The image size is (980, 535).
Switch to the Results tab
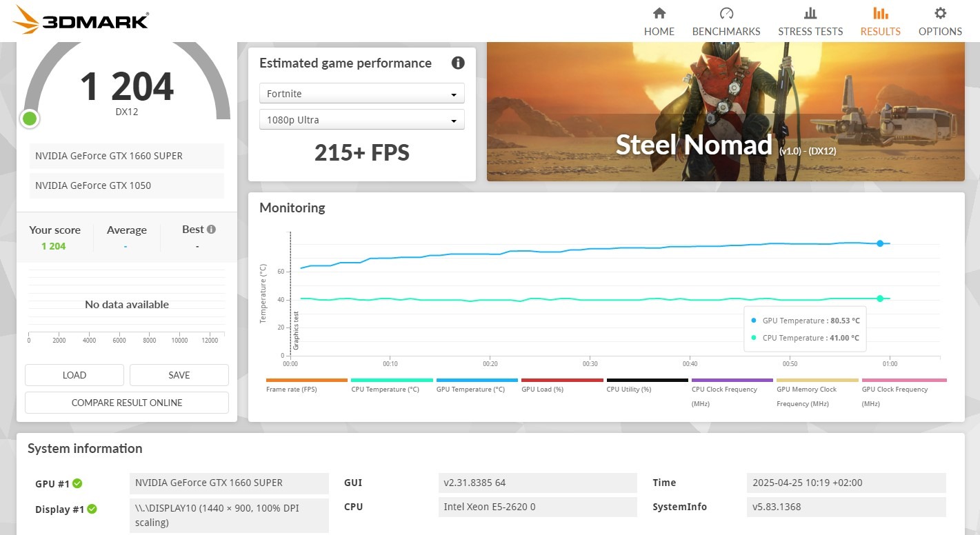[880, 21]
